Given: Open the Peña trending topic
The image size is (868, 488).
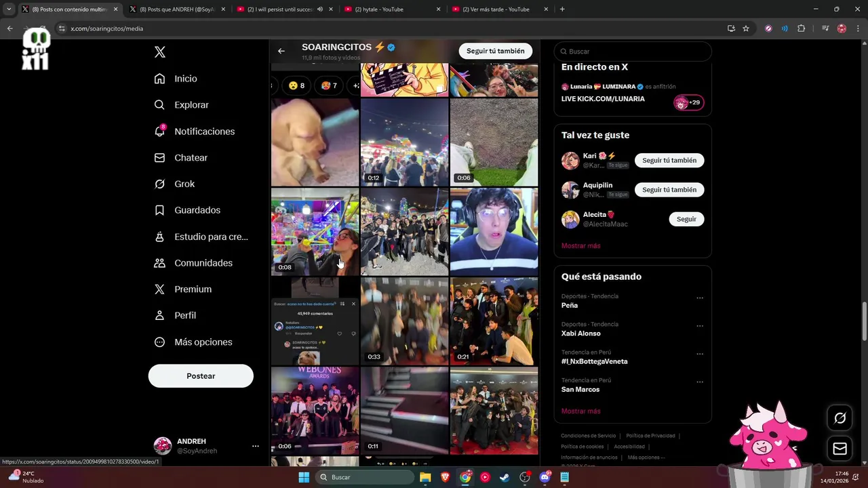Looking at the screenshot, I should click(569, 306).
